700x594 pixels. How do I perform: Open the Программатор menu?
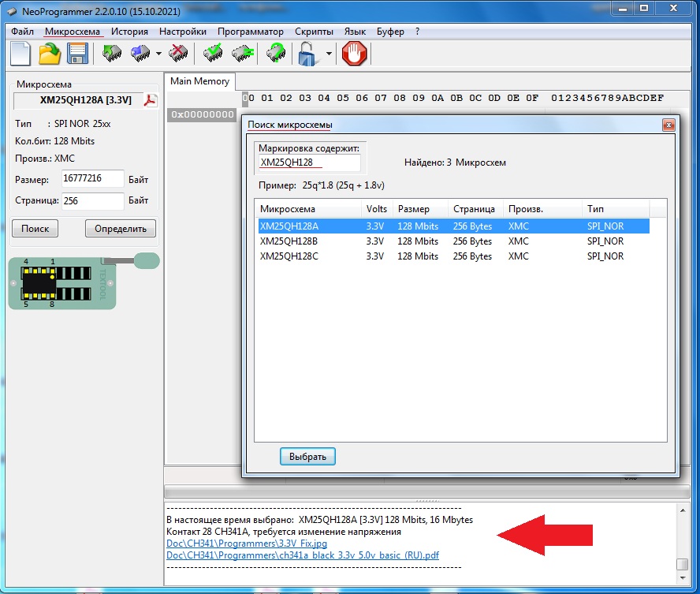click(251, 32)
